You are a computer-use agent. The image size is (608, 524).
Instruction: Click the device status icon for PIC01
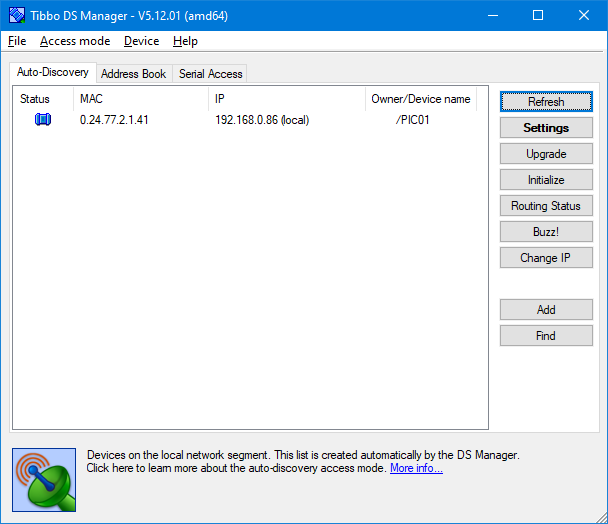click(43, 119)
